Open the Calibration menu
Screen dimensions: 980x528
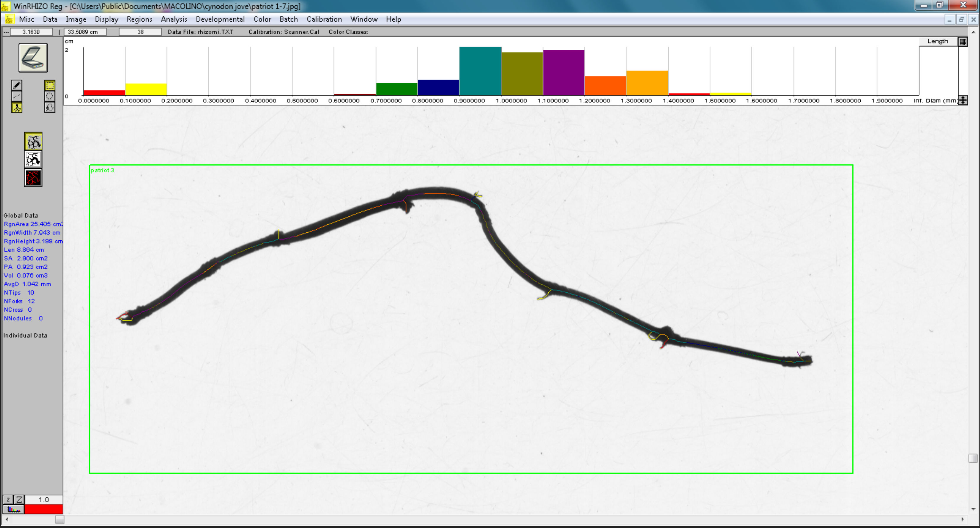[x=324, y=20]
